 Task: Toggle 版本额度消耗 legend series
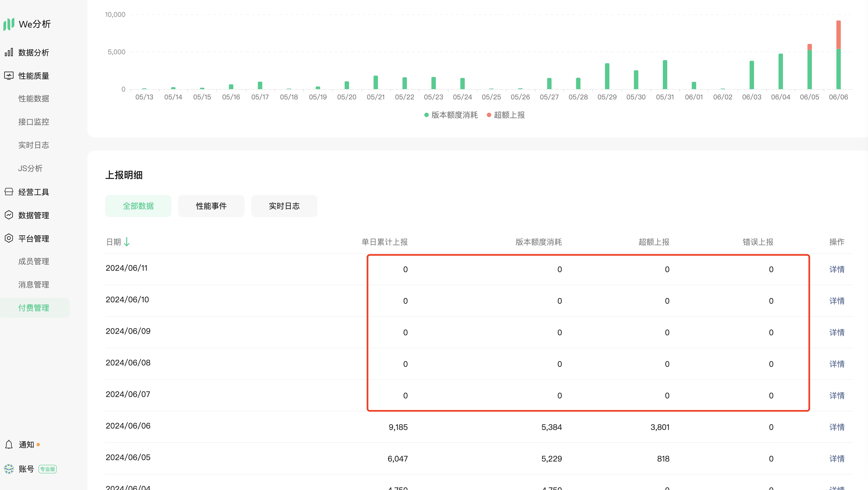click(451, 115)
